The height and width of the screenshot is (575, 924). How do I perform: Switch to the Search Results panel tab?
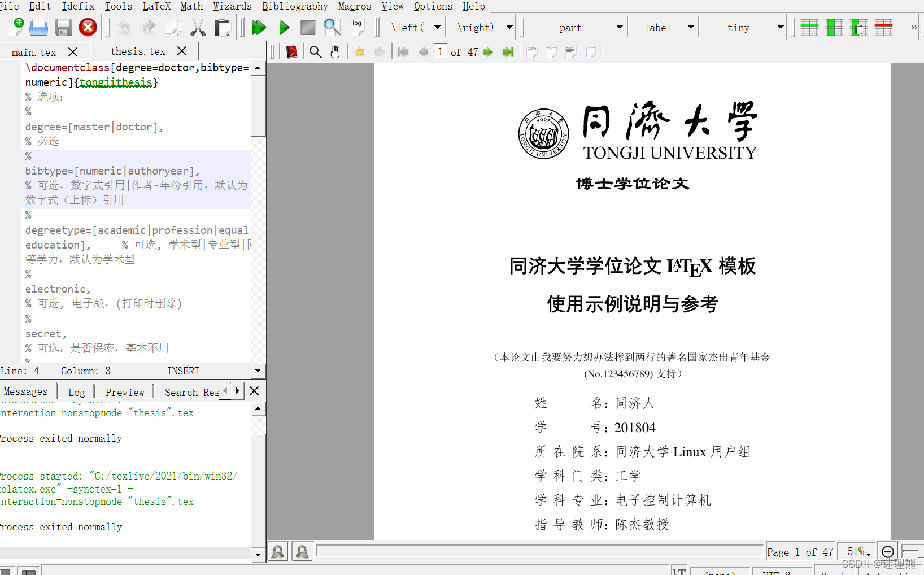pos(191,392)
